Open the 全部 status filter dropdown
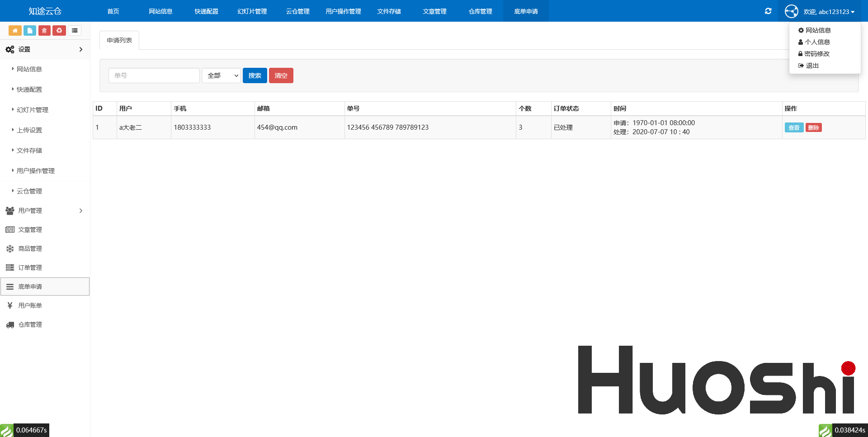 221,75
